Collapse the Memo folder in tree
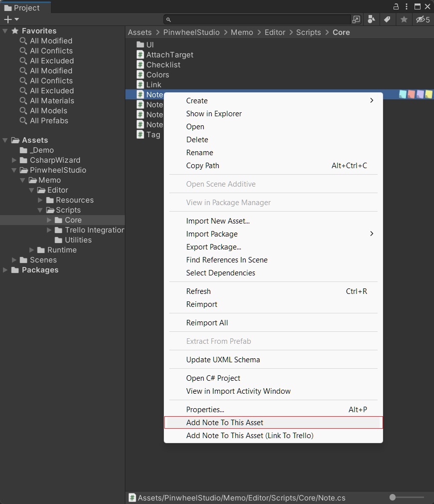This screenshot has height=504, width=434. [22, 180]
